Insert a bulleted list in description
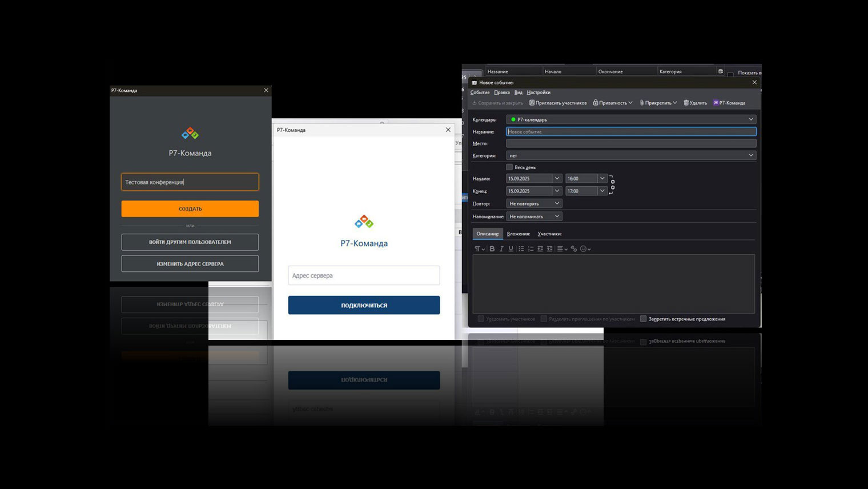Viewport: 868px width, 489px height. pyautogui.click(x=521, y=249)
